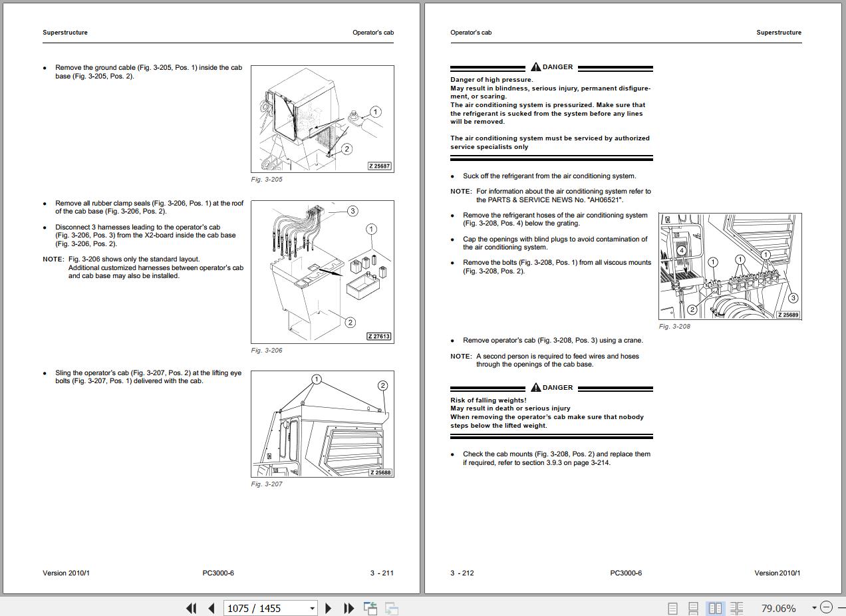Click the first DANGER heading on right page
Image resolution: width=846 pixels, height=616 pixels.
coord(551,67)
